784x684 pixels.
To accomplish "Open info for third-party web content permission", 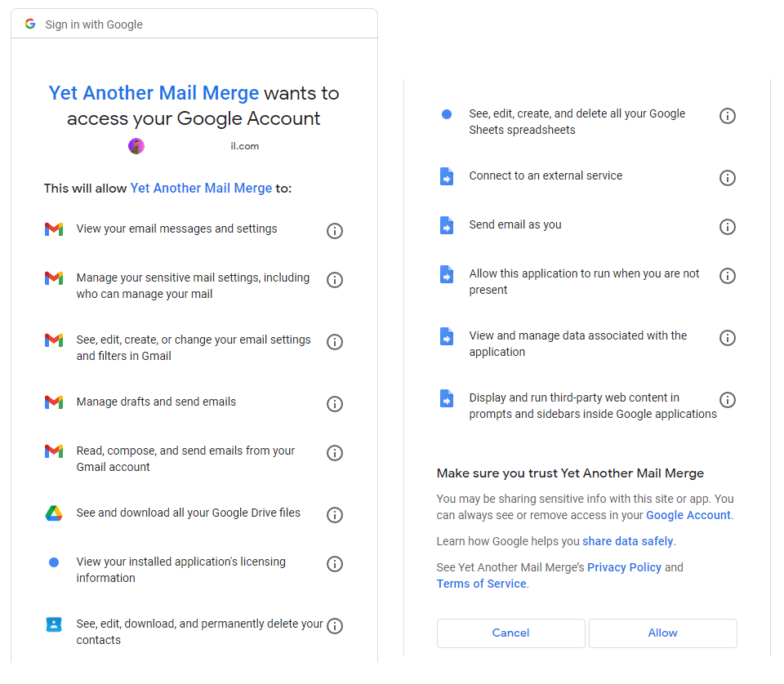I will pos(728,400).
